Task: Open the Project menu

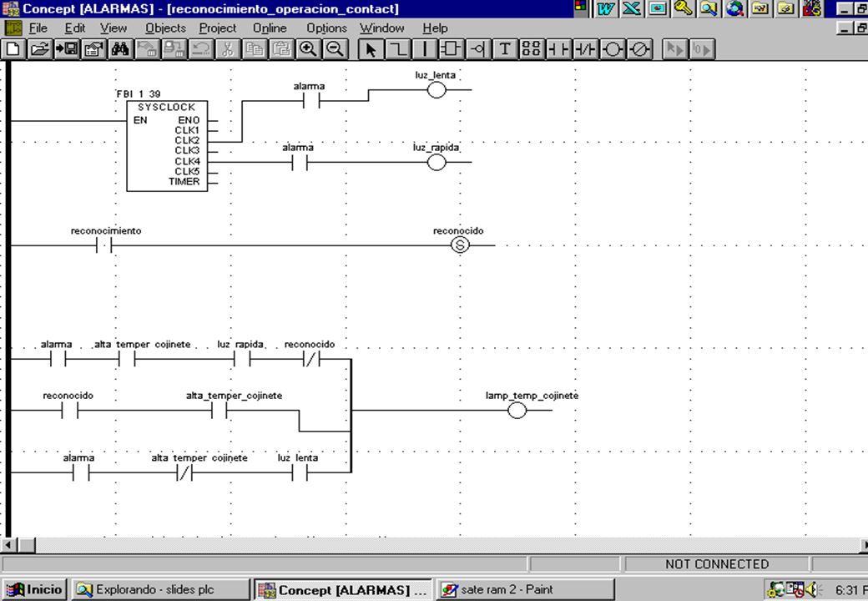Action: pos(218,28)
